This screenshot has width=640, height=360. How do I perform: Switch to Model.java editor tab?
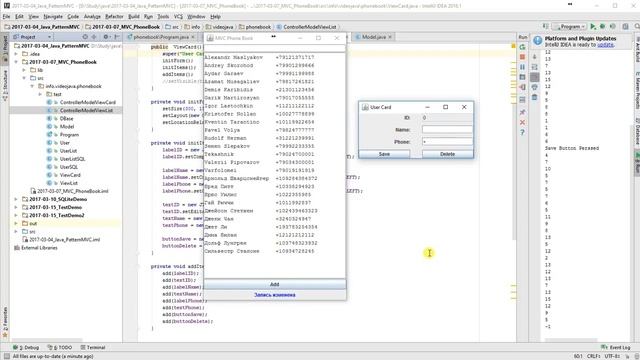(373, 37)
